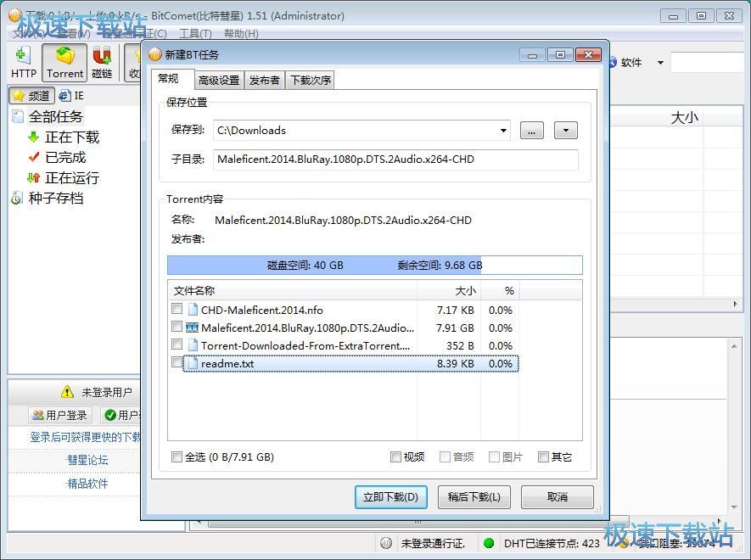The height and width of the screenshot is (560, 751).
Task: Check the Torrent-Downloaded-From-ExtraTorrent file checkbox
Action: [x=177, y=344]
